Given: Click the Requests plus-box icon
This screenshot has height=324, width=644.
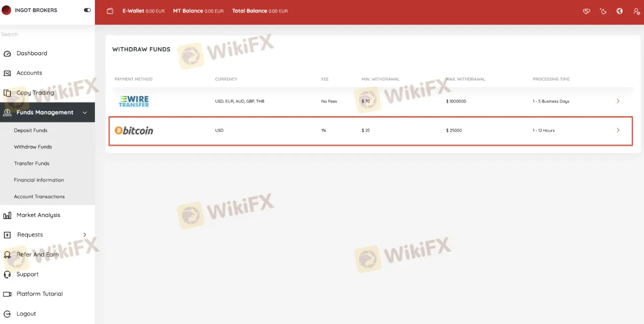Looking at the screenshot, I should [x=7, y=235].
